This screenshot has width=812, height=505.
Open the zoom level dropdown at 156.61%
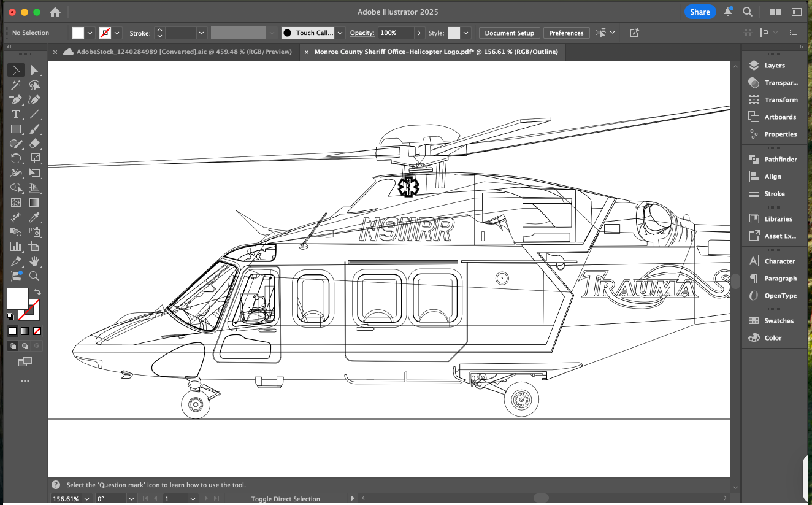coord(86,499)
